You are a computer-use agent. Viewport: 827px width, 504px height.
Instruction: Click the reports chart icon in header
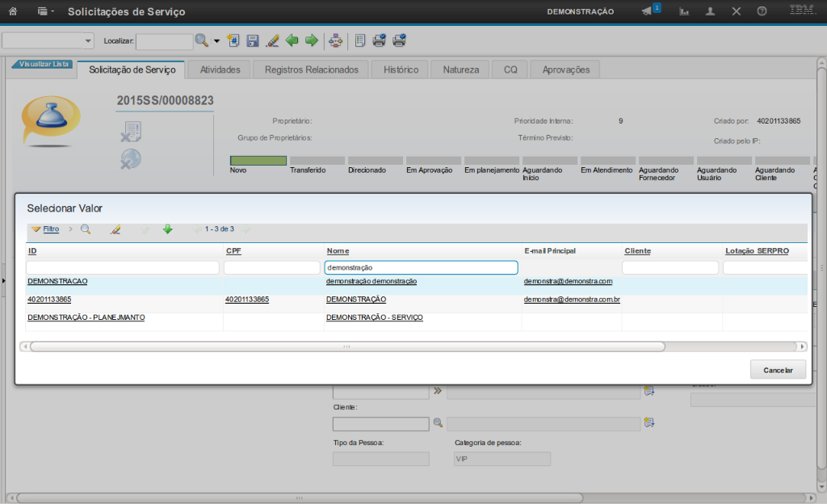684,11
